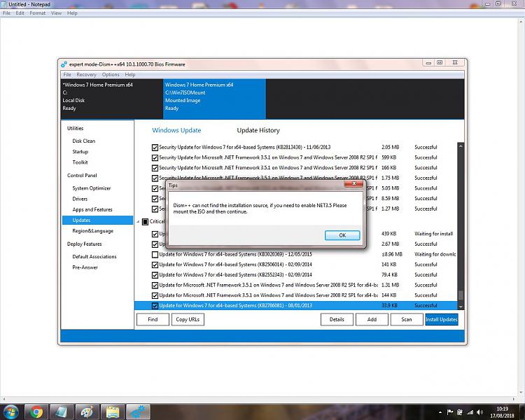525x420 pixels.
Task: Toggle checkbox for 1.31 MB .NET Framework update
Action: (x=155, y=286)
